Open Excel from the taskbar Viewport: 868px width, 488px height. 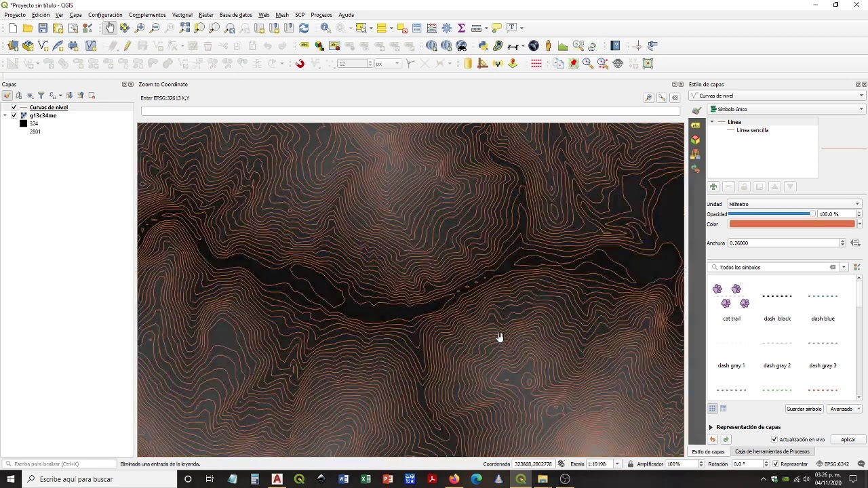pos(366,479)
